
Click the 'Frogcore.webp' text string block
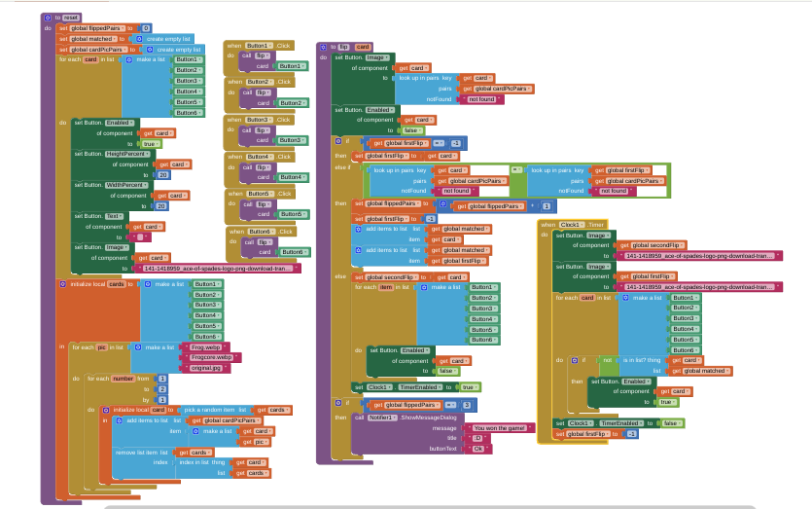pyautogui.click(x=212, y=357)
